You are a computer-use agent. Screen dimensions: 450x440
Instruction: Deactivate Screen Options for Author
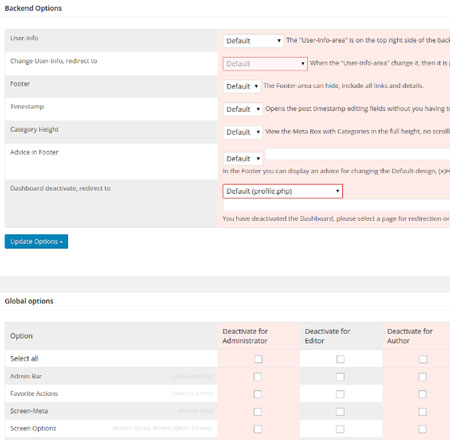[422, 429]
